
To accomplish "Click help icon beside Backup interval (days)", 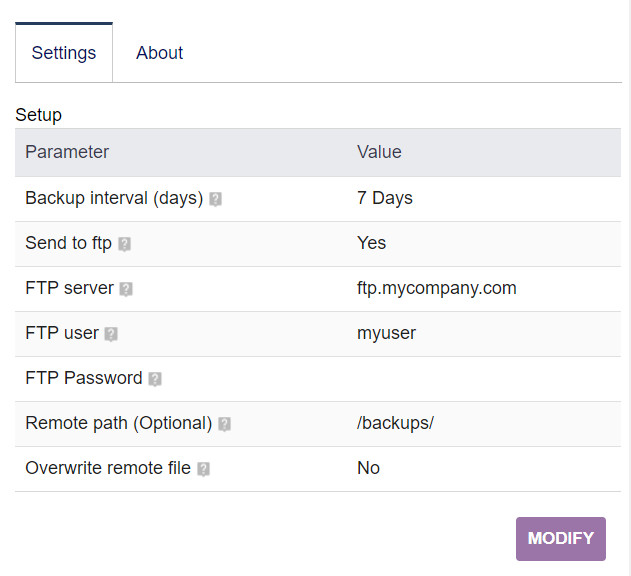I will tap(215, 199).
